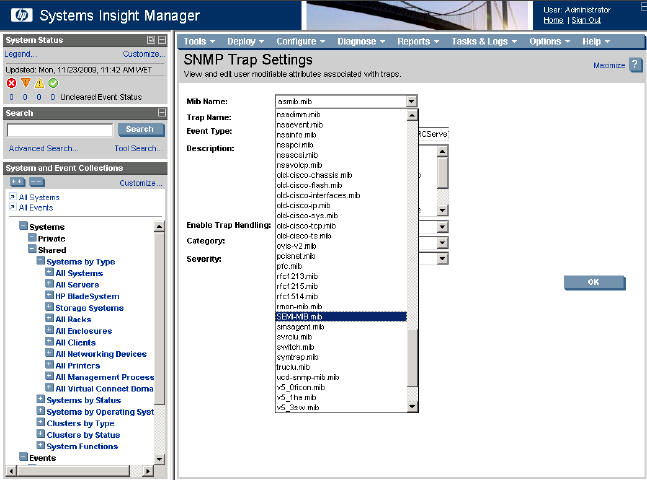
Task: Click the MIB dropdown list scrollbar thumb
Action: coord(412,357)
